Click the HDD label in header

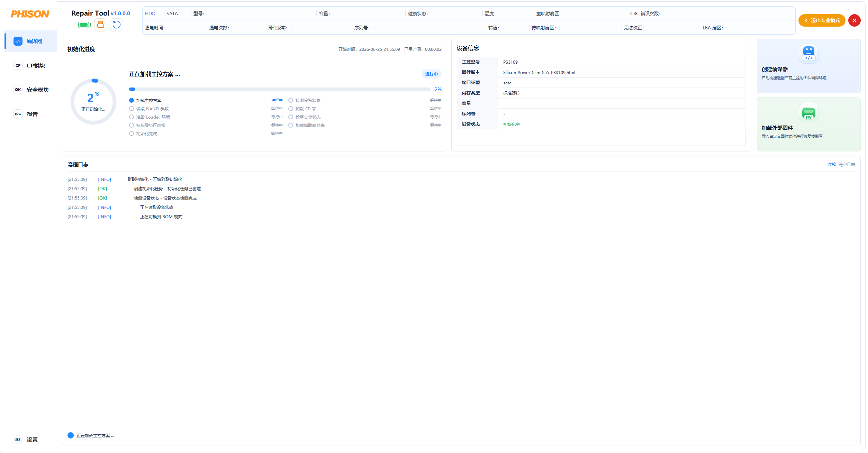pos(150,13)
